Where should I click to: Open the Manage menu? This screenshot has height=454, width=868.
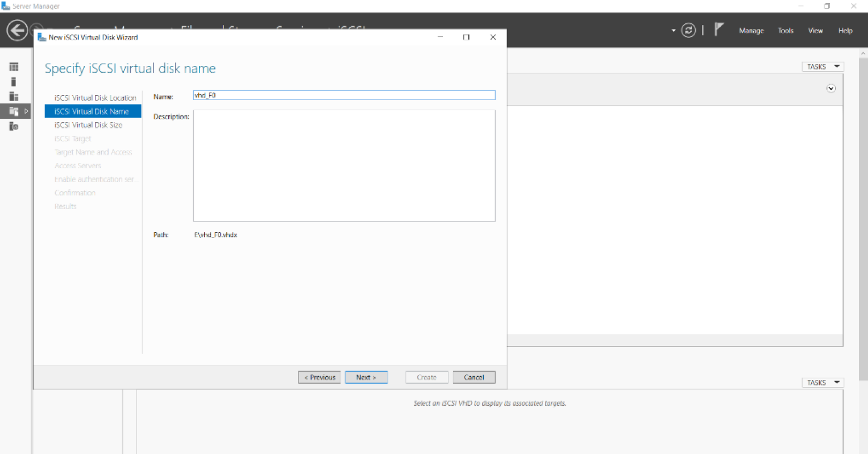(x=751, y=31)
